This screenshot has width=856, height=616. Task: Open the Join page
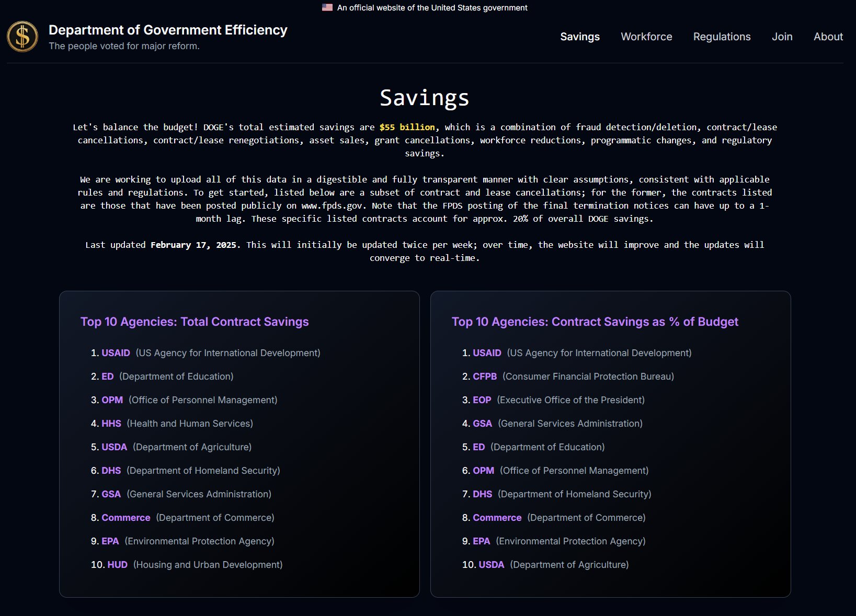pyautogui.click(x=782, y=37)
